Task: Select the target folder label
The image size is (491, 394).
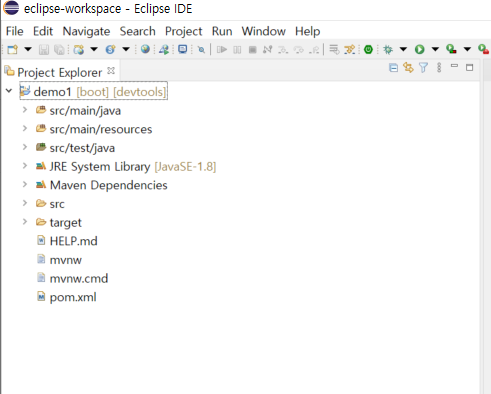Action: [x=65, y=222]
